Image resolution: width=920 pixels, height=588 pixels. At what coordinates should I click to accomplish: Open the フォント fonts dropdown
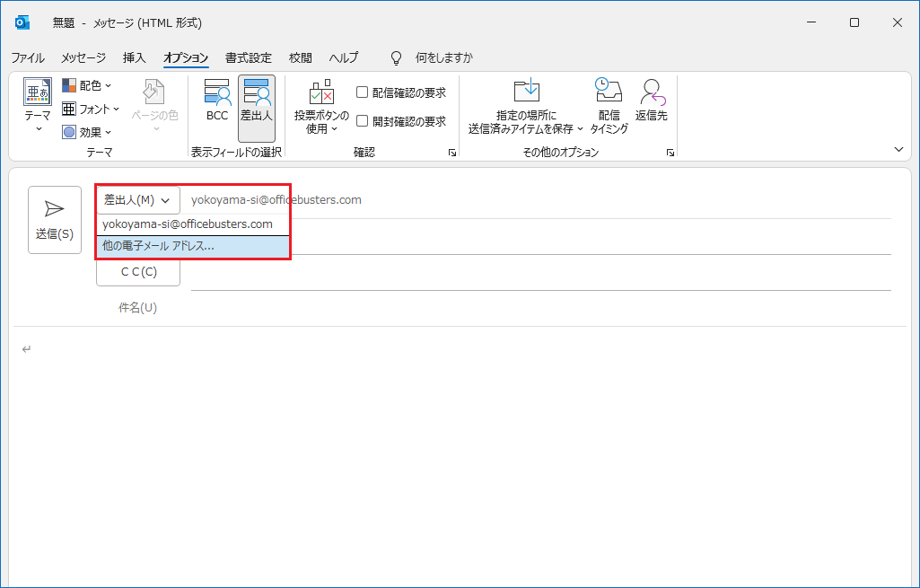pos(91,109)
